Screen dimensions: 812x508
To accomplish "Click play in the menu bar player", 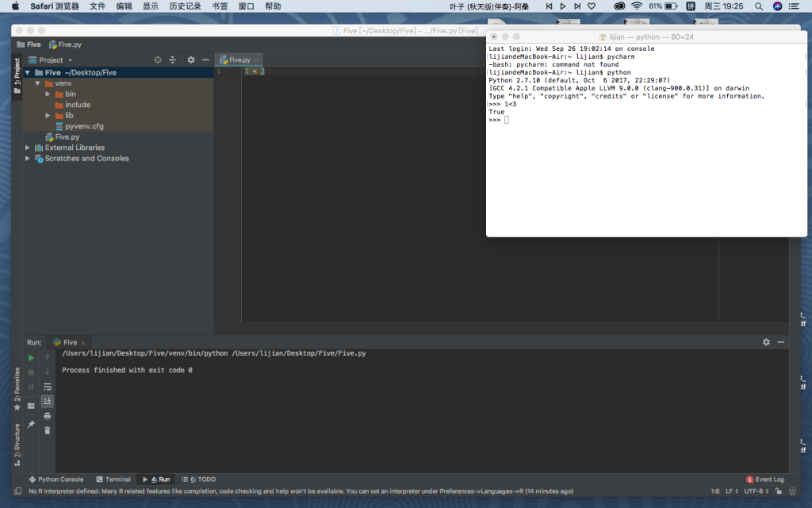I will (563, 6).
